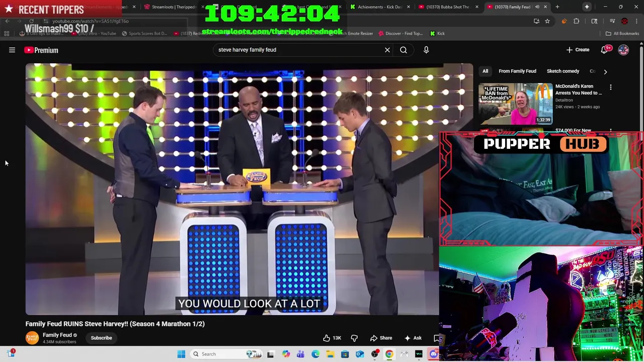Image resolution: width=644 pixels, height=362 pixels.
Task: Open File Explorer from taskbar
Action: (330, 354)
